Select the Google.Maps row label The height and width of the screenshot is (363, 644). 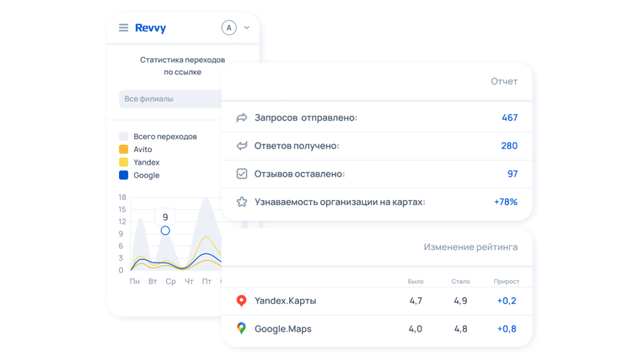[x=283, y=329]
